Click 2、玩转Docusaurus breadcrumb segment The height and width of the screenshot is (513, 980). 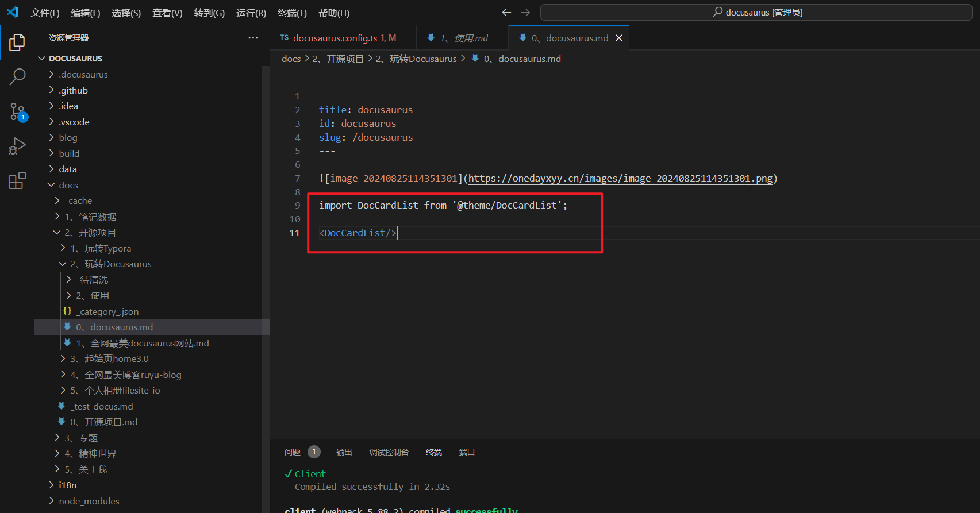coord(416,59)
